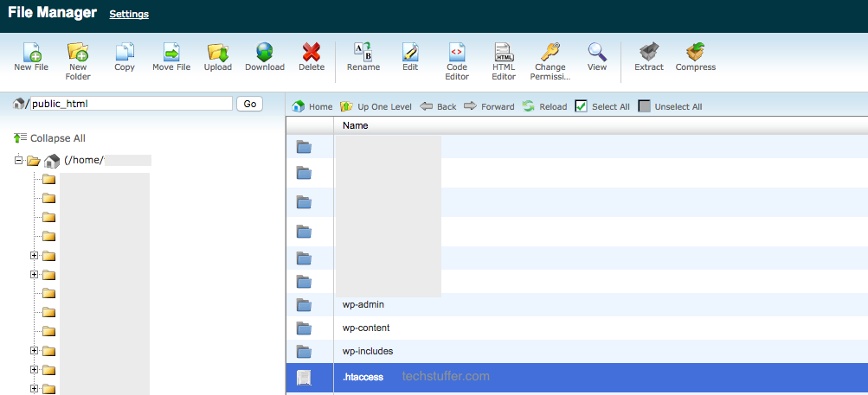The width and height of the screenshot is (868, 395).
Task: Click the wp-admin folder icon
Action: click(x=304, y=305)
